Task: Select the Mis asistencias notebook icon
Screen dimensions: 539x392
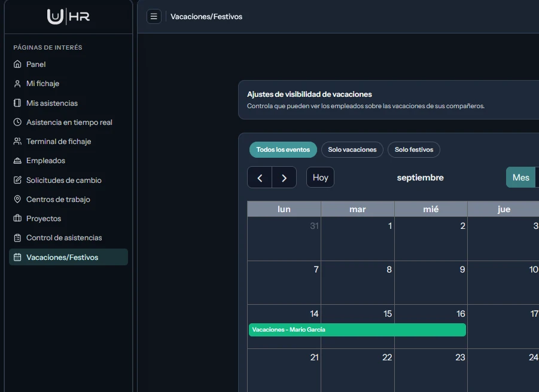Action: click(x=17, y=103)
